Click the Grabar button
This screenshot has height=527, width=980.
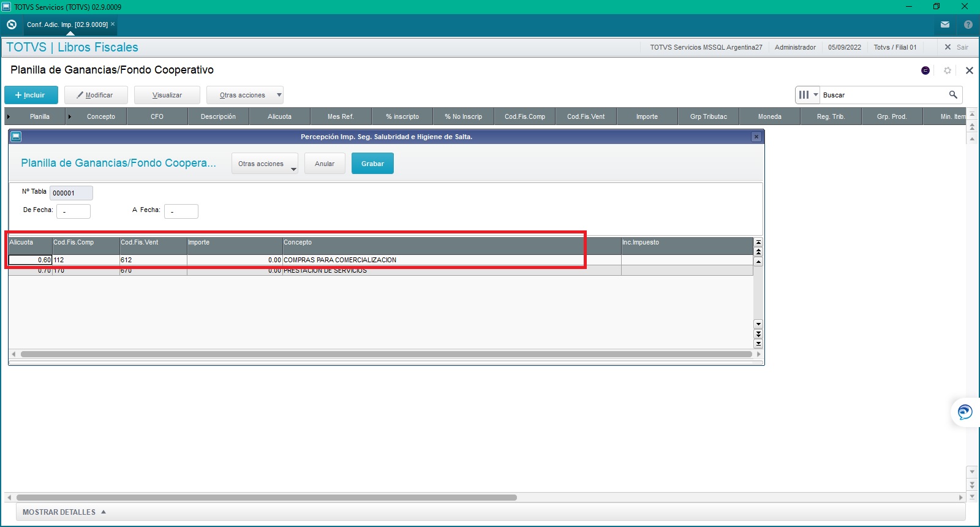pos(372,164)
